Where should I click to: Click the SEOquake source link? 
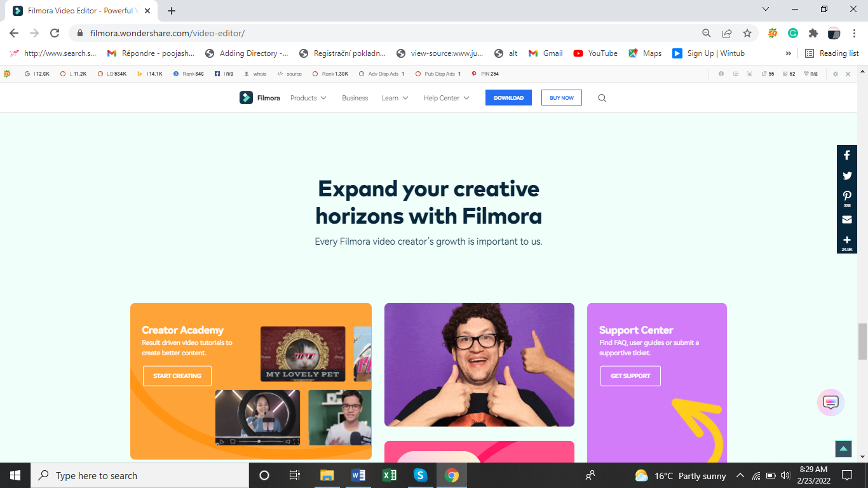click(x=290, y=74)
